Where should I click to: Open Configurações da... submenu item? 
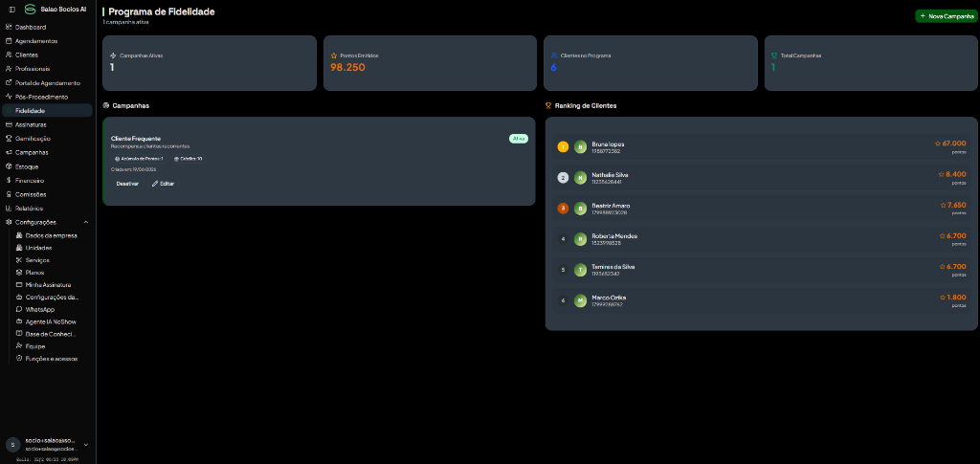[53, 298]
